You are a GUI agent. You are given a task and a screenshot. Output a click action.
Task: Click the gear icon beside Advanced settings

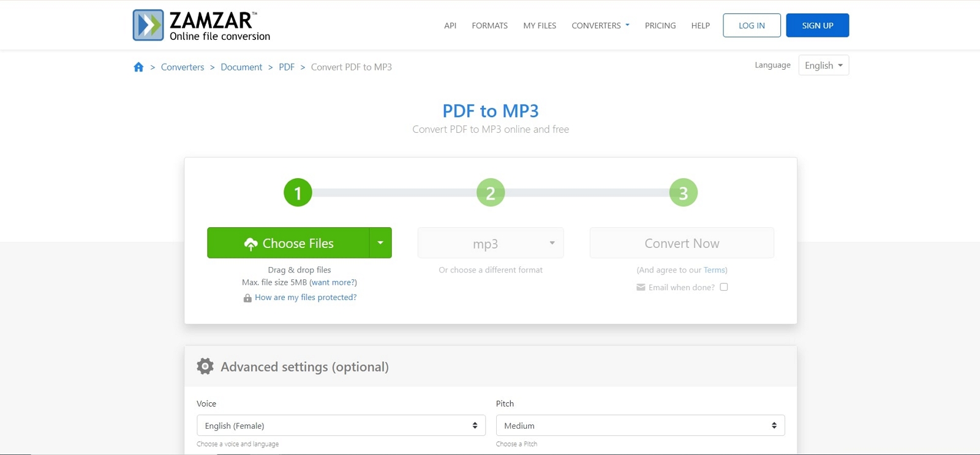(x=205, y=366)
